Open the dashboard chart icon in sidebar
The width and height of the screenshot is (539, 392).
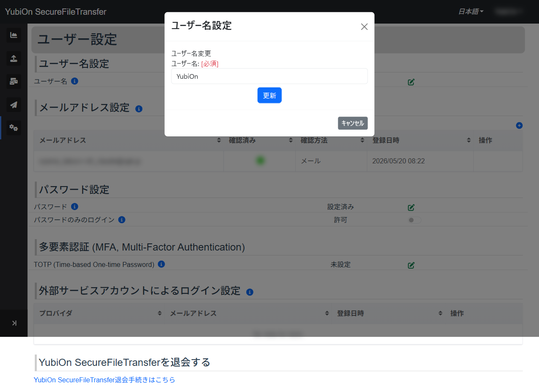coord(13,35)
